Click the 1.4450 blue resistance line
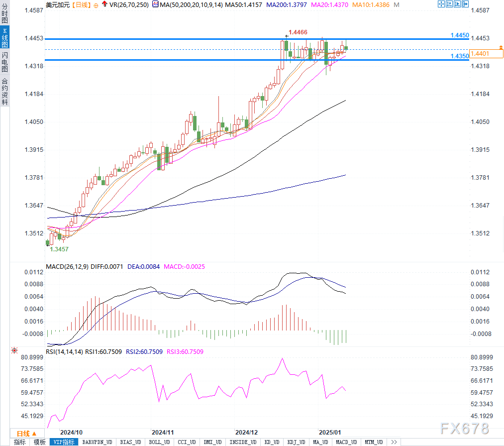The width and height of the screenshot is (504, 446). click(257, 39)
